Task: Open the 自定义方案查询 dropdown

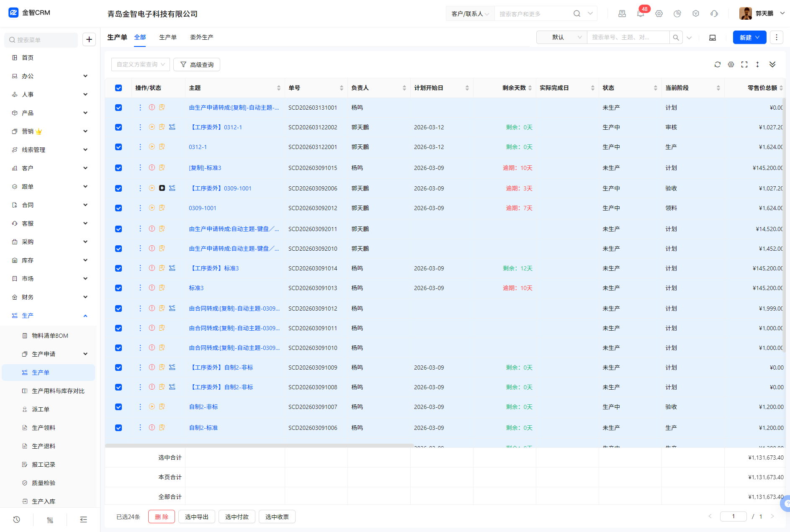Action: (x=140, y=64)
